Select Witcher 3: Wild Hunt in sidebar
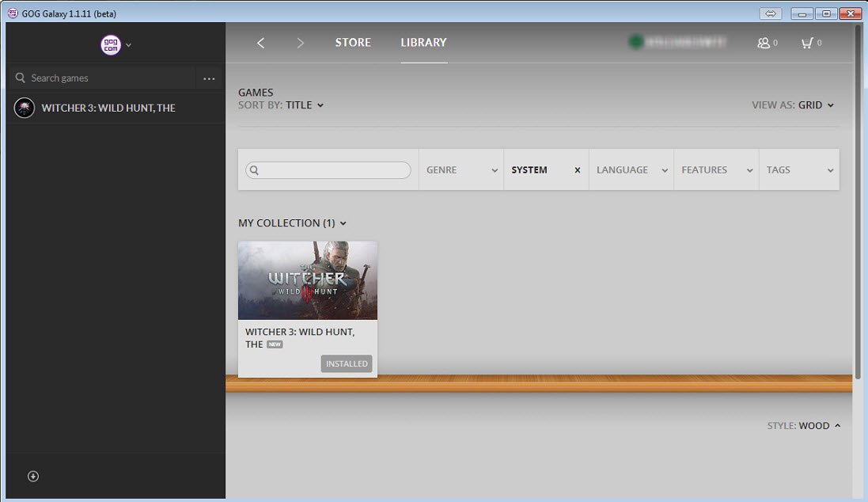The height and width of the screenshot is (502, 868). click(116, 108)
